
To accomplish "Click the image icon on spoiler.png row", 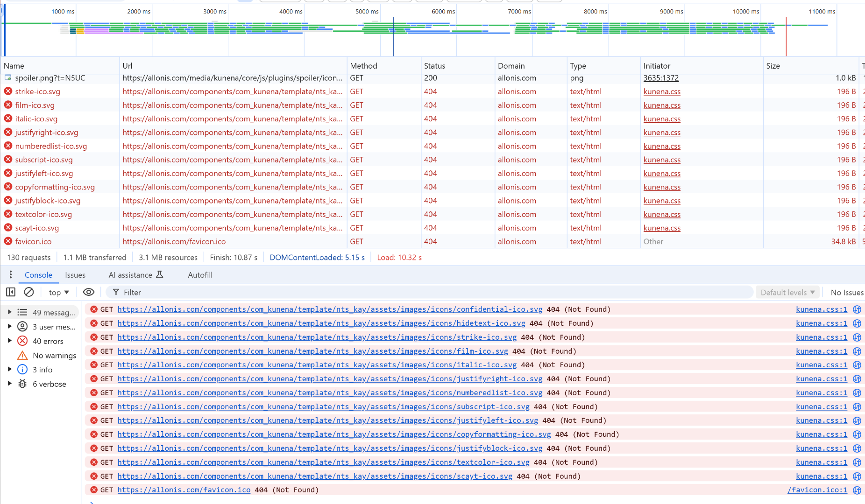I will point(8,78).
